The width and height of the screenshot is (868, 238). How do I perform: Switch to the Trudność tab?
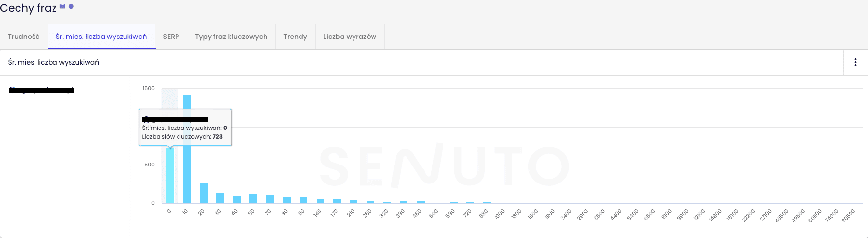click(x=24, y=37)
